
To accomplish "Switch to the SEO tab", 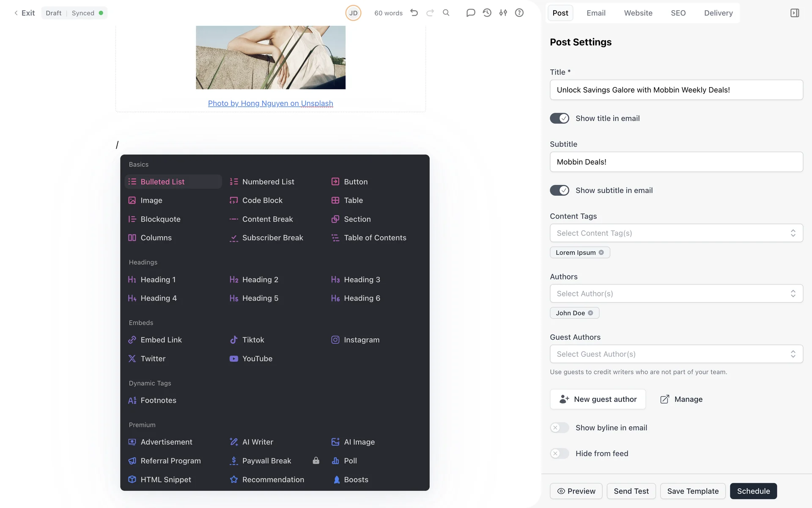I will click(x=678, y=13).
